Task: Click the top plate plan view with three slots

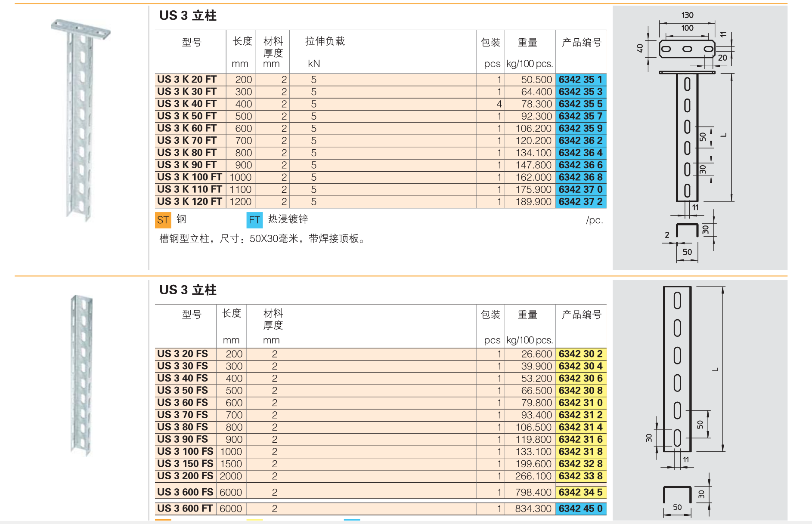Action: (x=687, y=49)
